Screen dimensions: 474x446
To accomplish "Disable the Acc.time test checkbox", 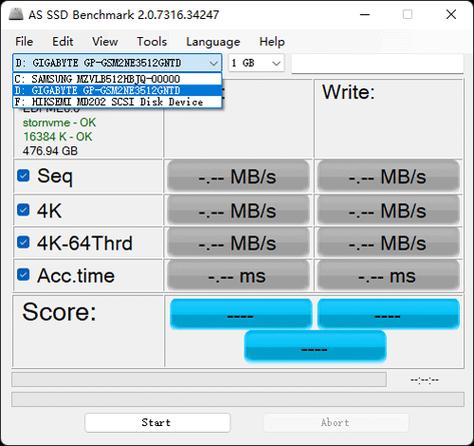I will tap(23, 275).
